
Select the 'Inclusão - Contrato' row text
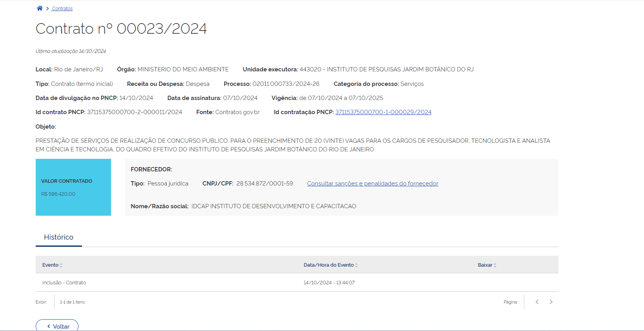pos(64,283)
